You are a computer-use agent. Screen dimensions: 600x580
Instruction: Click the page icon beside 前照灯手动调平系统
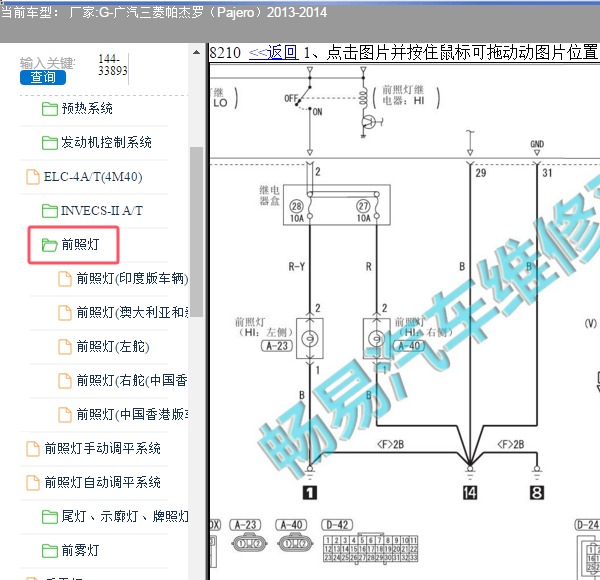[x=33, y=448]
